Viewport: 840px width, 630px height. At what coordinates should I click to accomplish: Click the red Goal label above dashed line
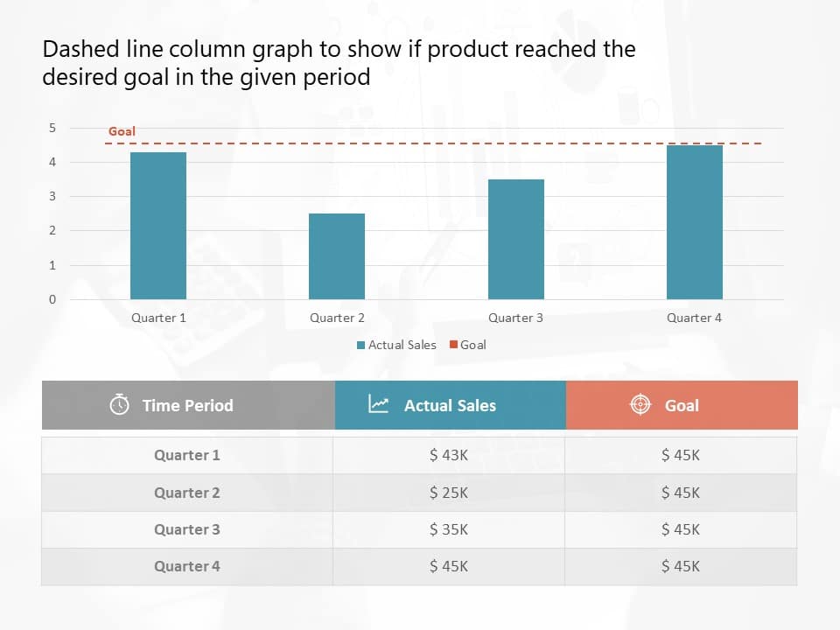(x=122, y=131)
